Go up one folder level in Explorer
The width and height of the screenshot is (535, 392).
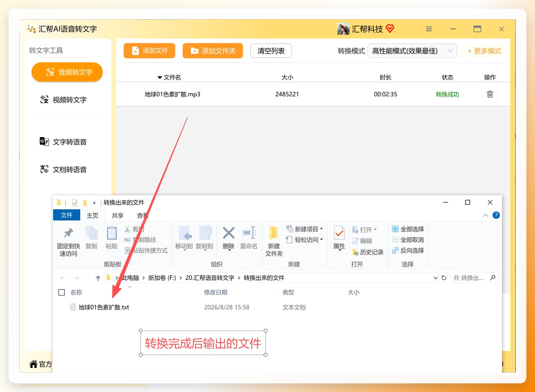tap(98, 278)
